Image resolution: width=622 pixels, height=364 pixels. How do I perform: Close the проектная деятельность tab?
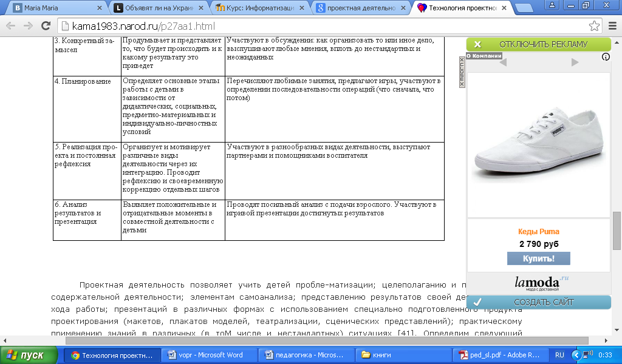pos(403,8)
